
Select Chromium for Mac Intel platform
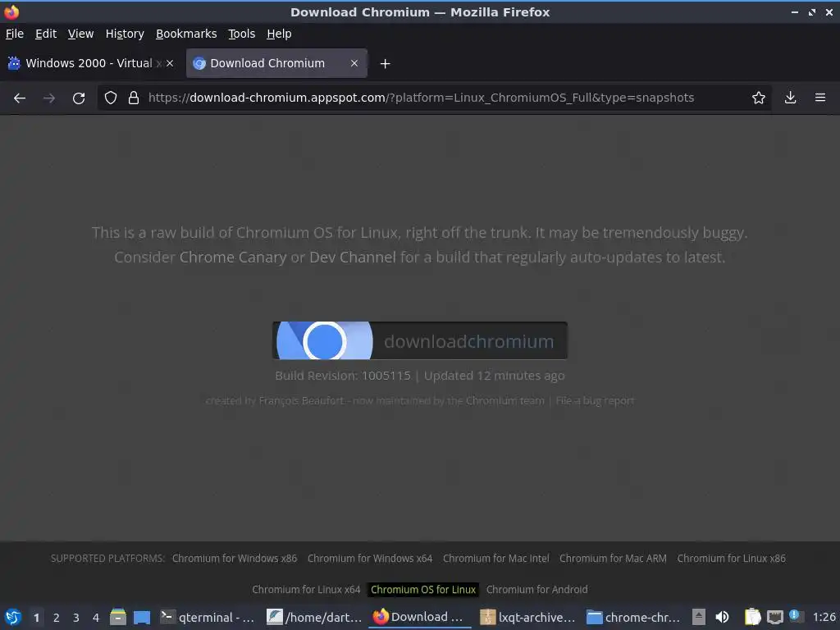(x=495, y=558)
